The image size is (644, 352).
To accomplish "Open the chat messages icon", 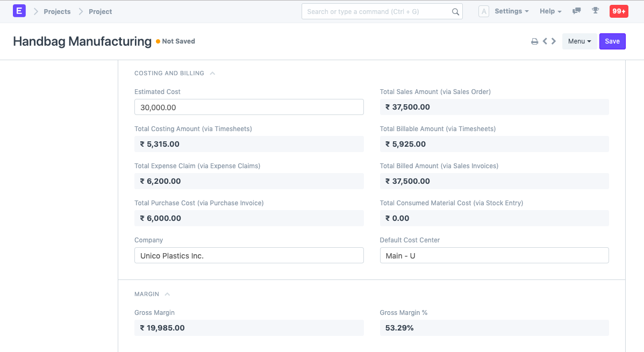I will point(576,11).
